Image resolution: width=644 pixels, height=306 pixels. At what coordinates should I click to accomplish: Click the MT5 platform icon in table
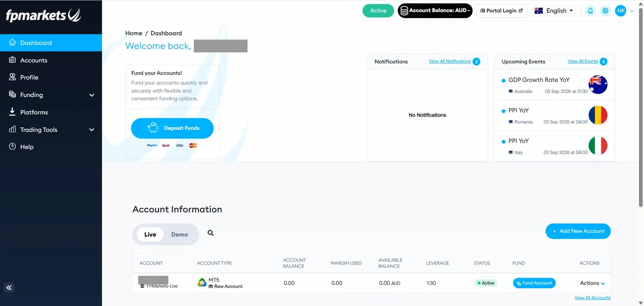202,283
